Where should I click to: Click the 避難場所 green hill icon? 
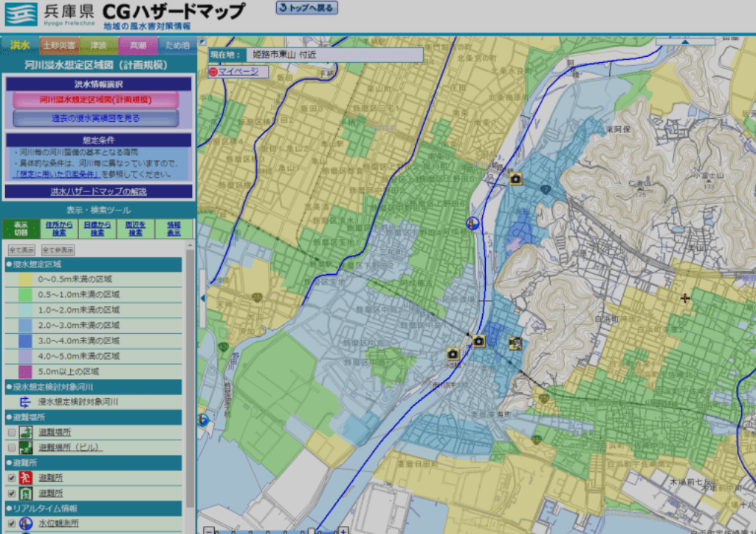point(25,433)
